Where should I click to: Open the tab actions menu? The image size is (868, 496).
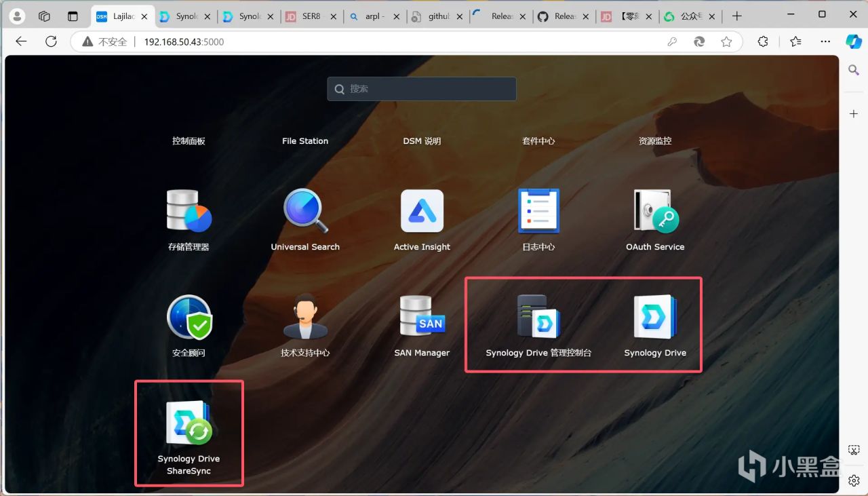point(73,16)
